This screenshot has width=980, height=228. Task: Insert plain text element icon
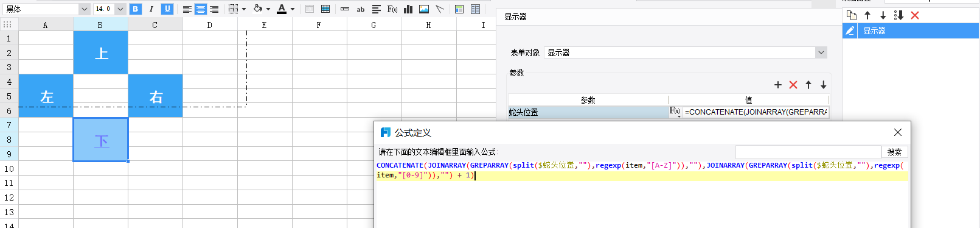tap(345, 9)
